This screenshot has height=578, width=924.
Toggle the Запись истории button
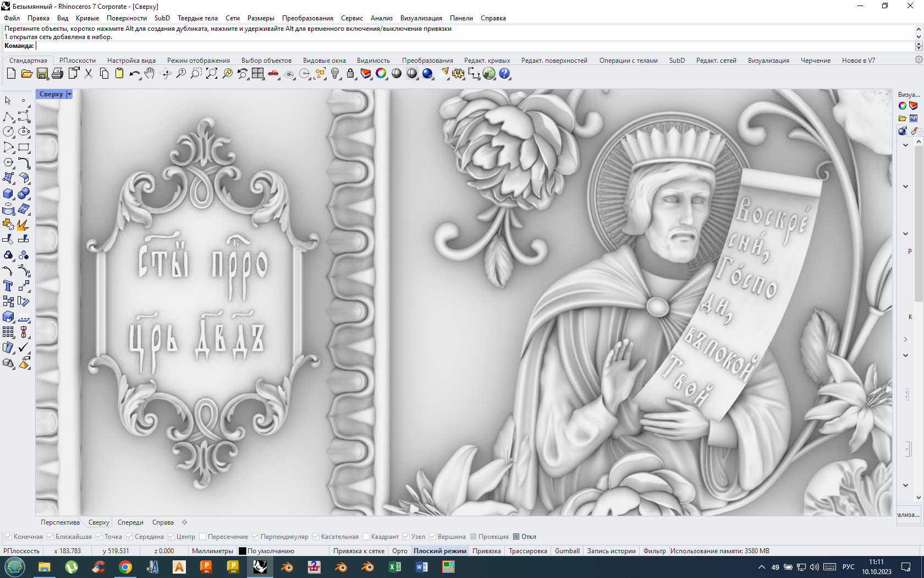[611, 551]
